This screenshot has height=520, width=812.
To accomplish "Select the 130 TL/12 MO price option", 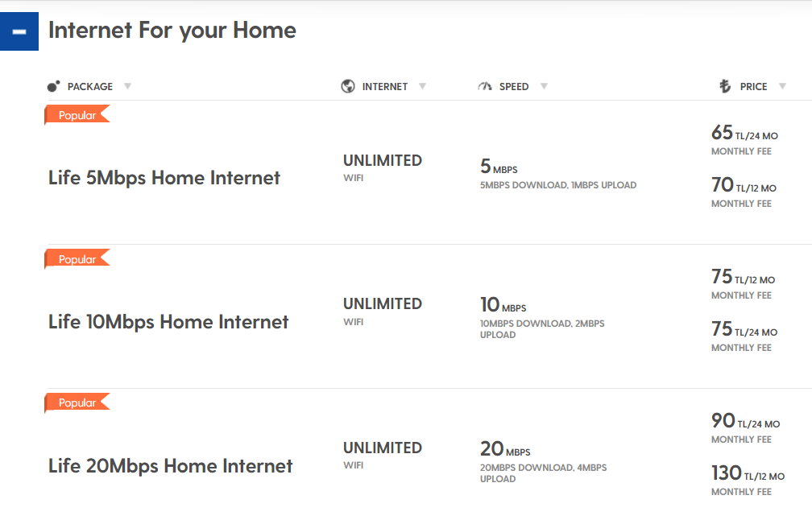I will tap(748, 480).
